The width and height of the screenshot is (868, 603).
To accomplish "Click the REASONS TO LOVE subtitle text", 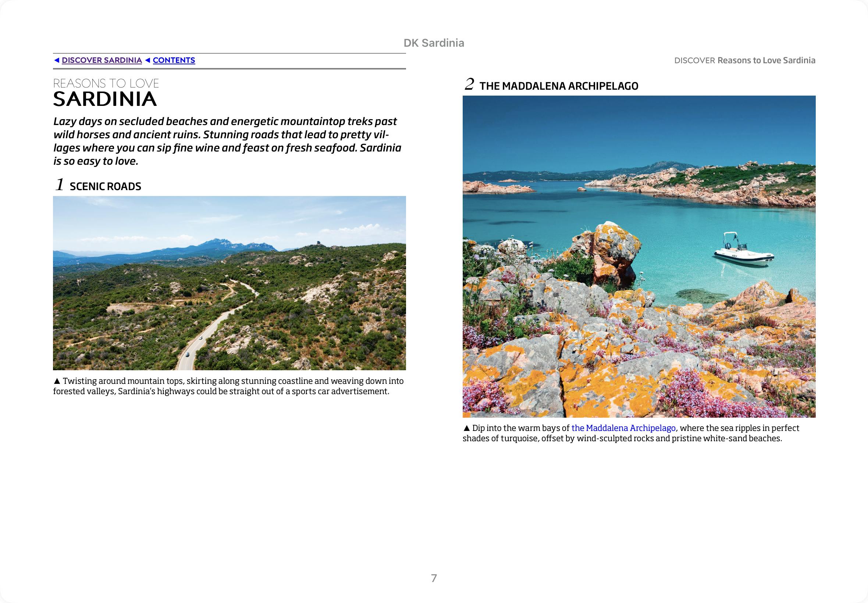I will [x=106, y=83].
